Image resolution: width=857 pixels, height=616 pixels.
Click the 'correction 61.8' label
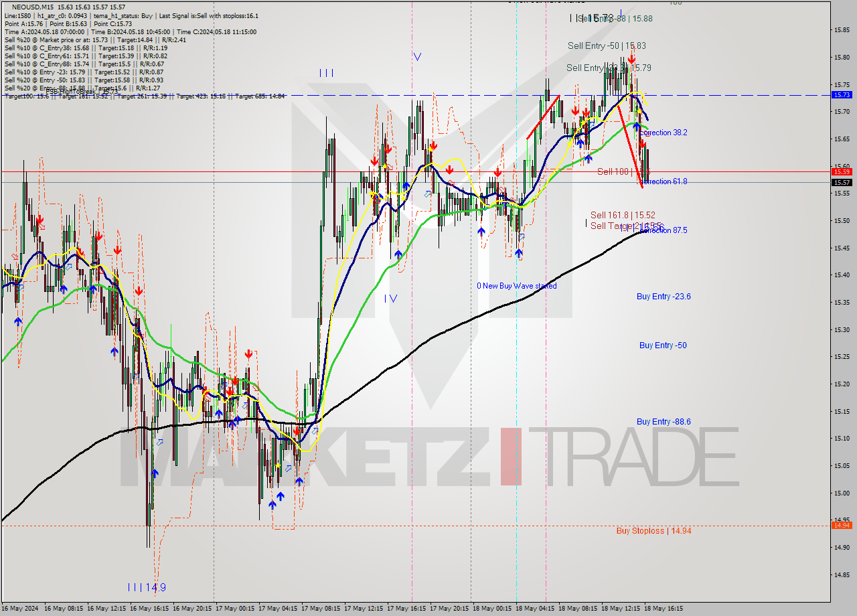[664, 181]
